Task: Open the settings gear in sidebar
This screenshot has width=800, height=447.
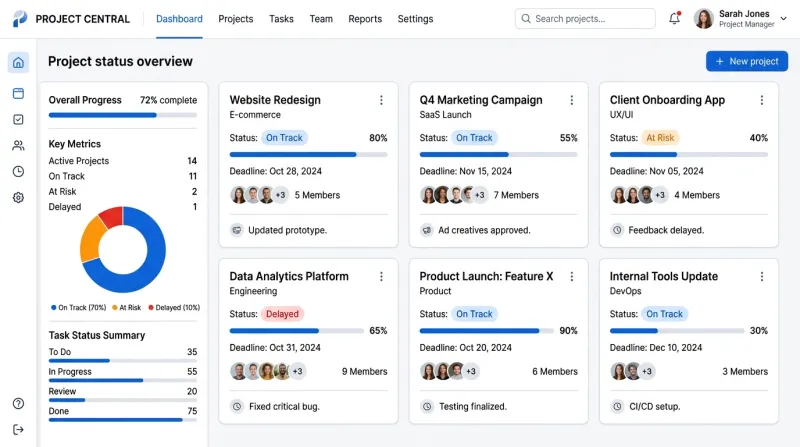Action: click(x=18, y=198)
